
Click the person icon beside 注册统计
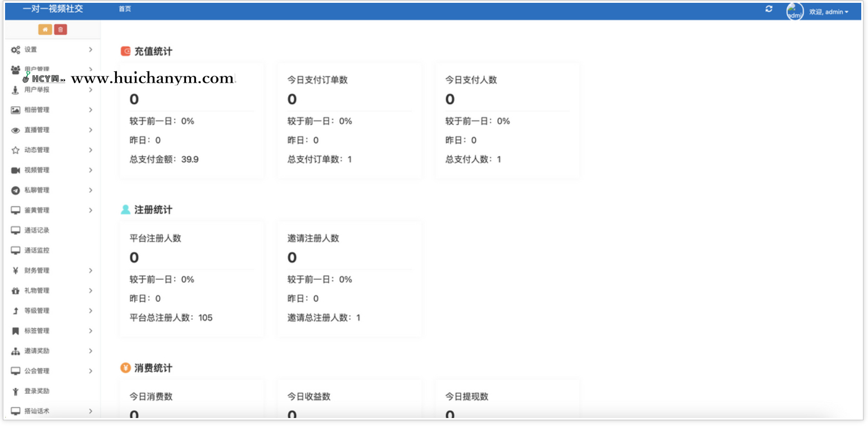pos(125,210)
